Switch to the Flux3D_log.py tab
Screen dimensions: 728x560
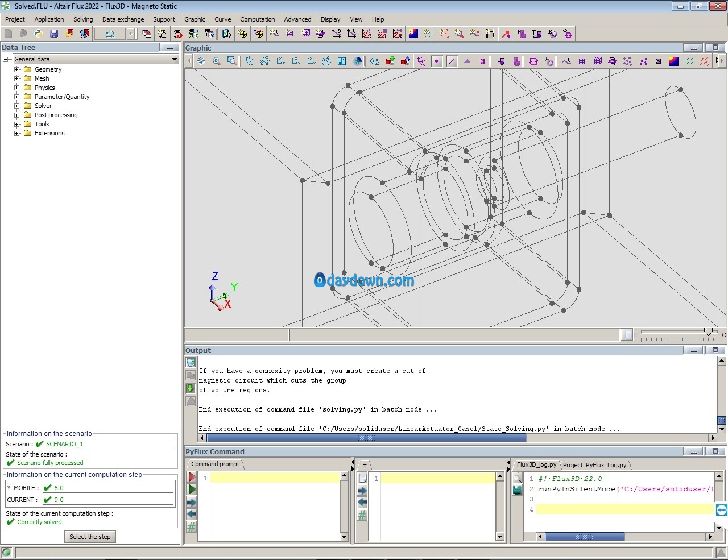coord(536,465)
